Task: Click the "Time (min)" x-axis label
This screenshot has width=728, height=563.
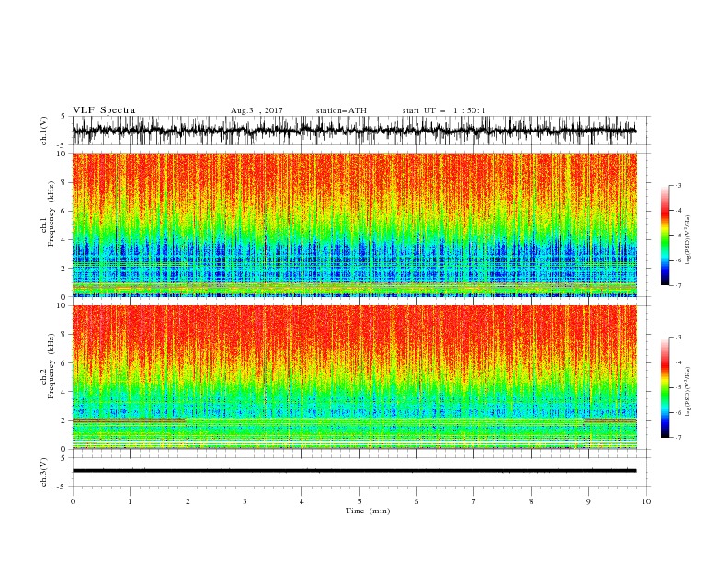Action: tap(368, 511)
